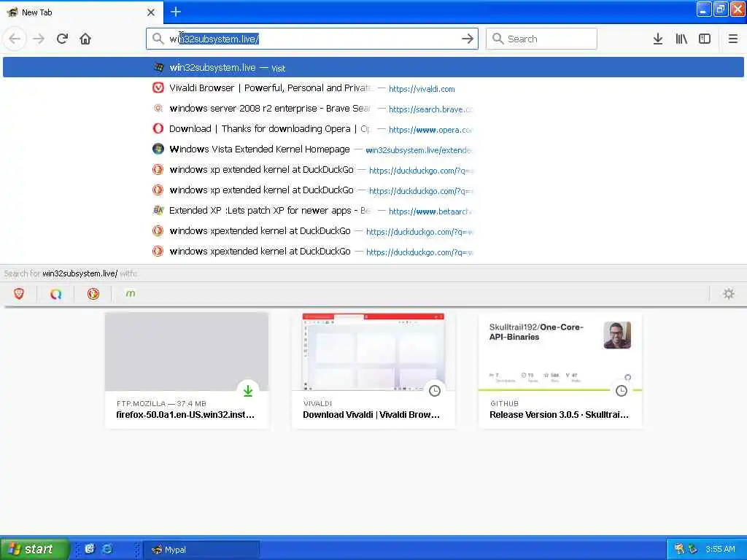Click green download arrow on firefox card

pyautogui.click(x=248, y=391)
